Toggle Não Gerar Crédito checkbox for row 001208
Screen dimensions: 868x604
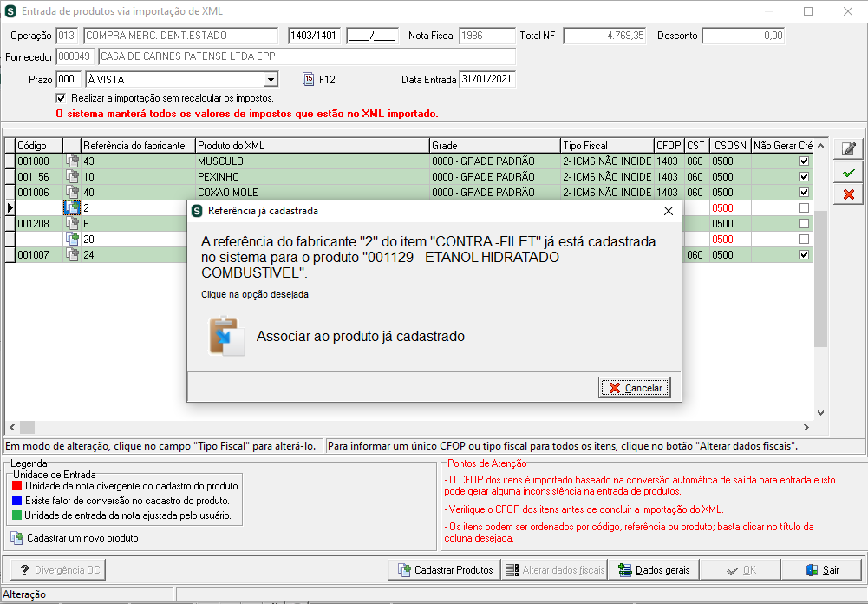805,224
